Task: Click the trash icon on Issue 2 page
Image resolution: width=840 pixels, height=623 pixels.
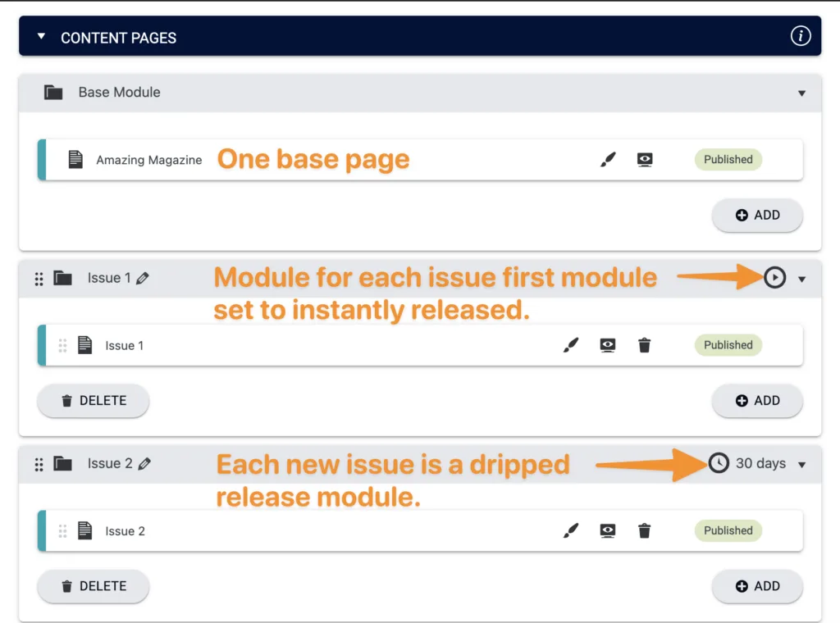Action: (x=645, y=530)
